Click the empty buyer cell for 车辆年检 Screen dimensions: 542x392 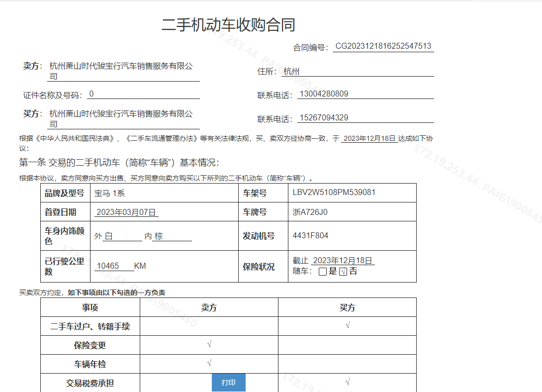click(348, 364)
